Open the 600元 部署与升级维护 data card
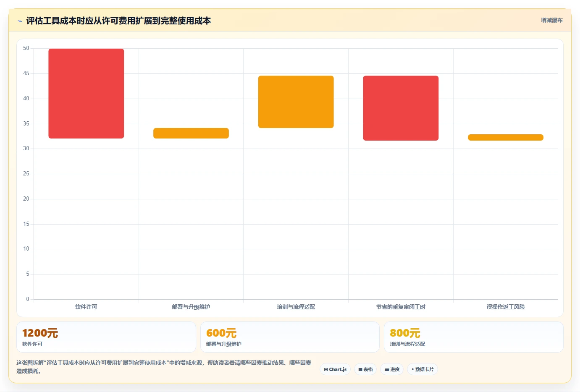Viewport: 580px width, 392px height. click(x=290, y=337)
